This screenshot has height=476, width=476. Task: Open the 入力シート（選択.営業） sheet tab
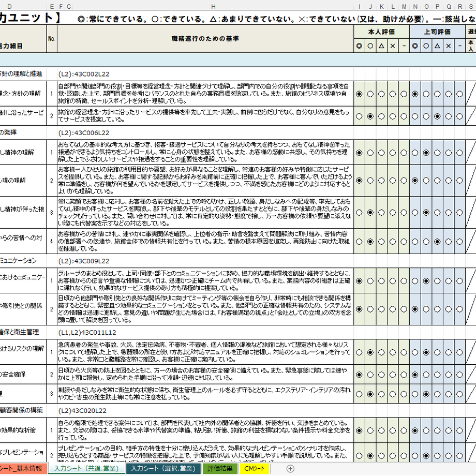[163, 468]
